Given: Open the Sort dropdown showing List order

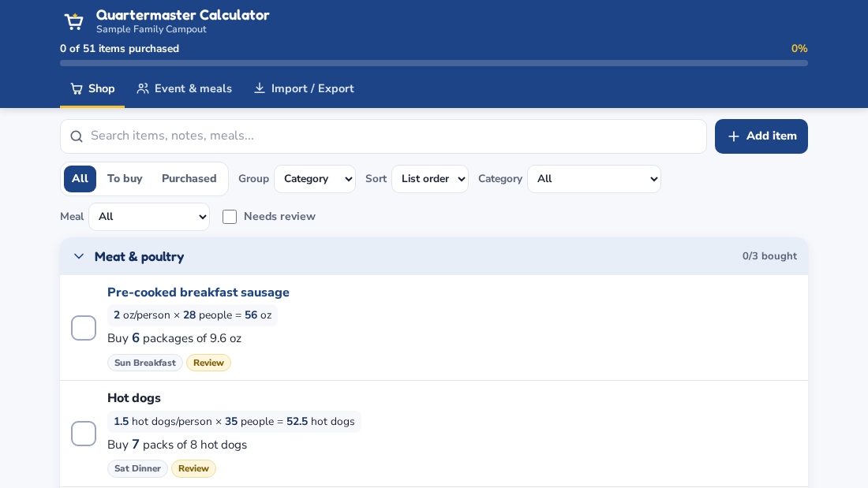Looking at the screenshot, I should (430, 179).
